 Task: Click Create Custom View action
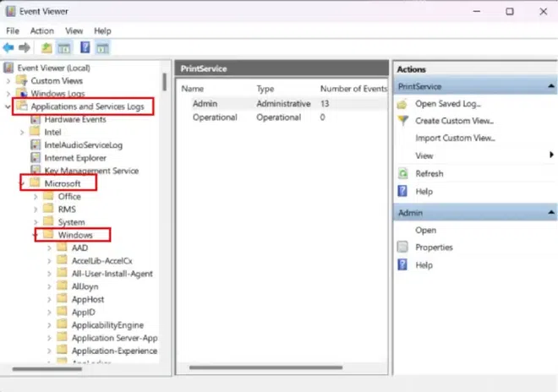(455, 121)
